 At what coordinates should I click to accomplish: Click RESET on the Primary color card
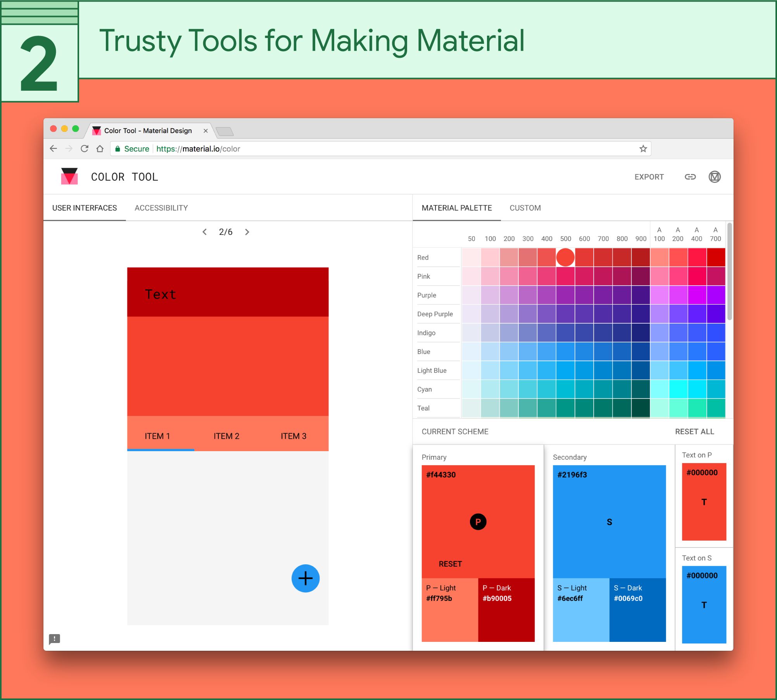point(450,564)
